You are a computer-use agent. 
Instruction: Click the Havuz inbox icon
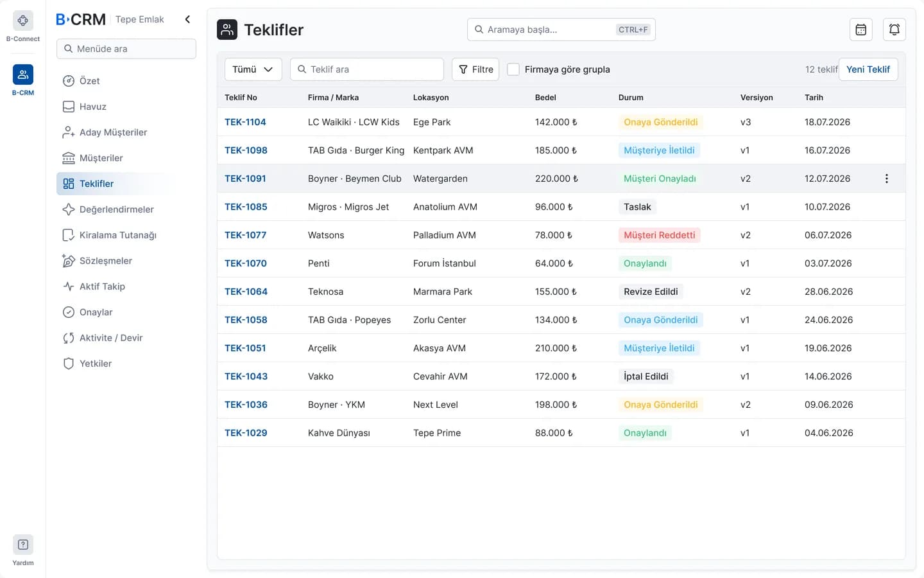pos(69,107)
